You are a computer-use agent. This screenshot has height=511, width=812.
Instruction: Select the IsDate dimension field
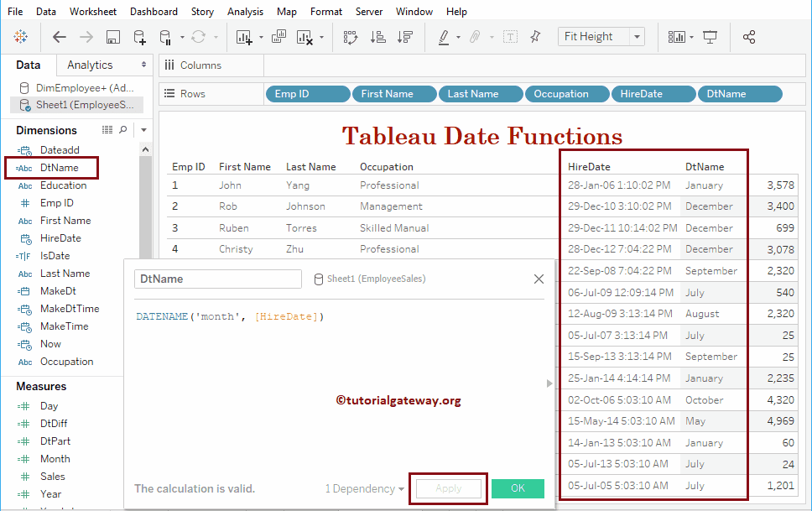55,255
